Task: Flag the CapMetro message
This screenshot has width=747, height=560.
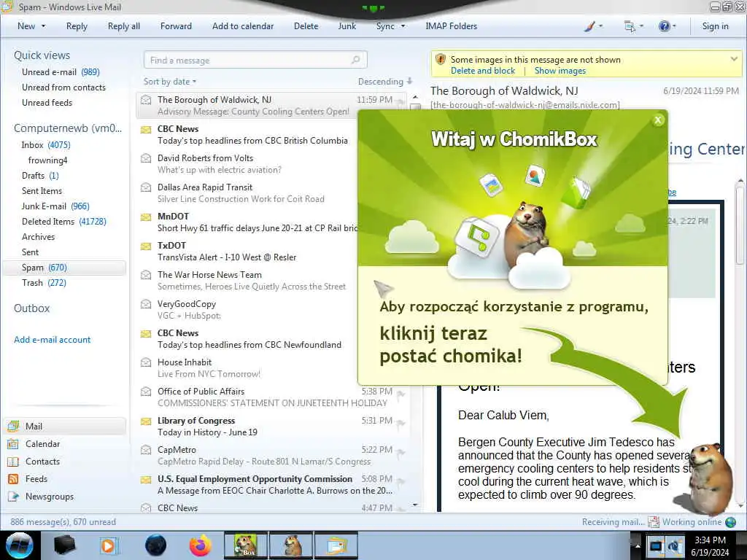Action: pos(401,452)
